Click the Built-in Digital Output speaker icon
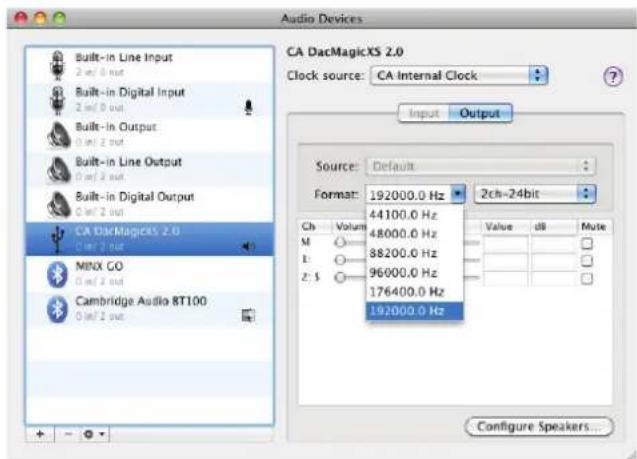637x459 pixels. click(59, 204)
